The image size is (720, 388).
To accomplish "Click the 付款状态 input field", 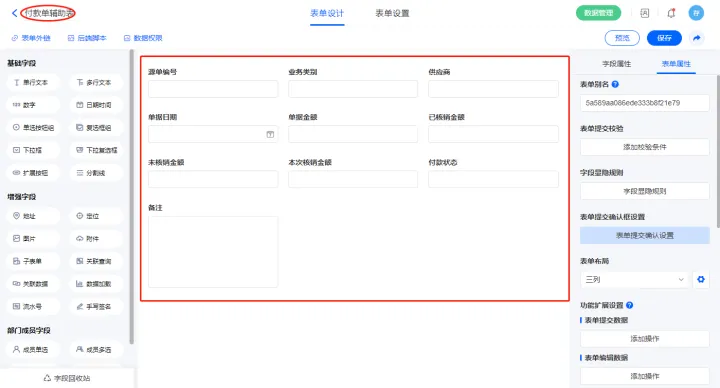I will [x=494, y=179].
